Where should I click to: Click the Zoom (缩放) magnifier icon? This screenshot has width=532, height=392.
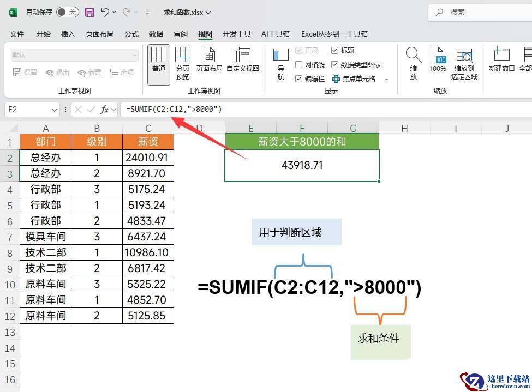coord(414,55)
